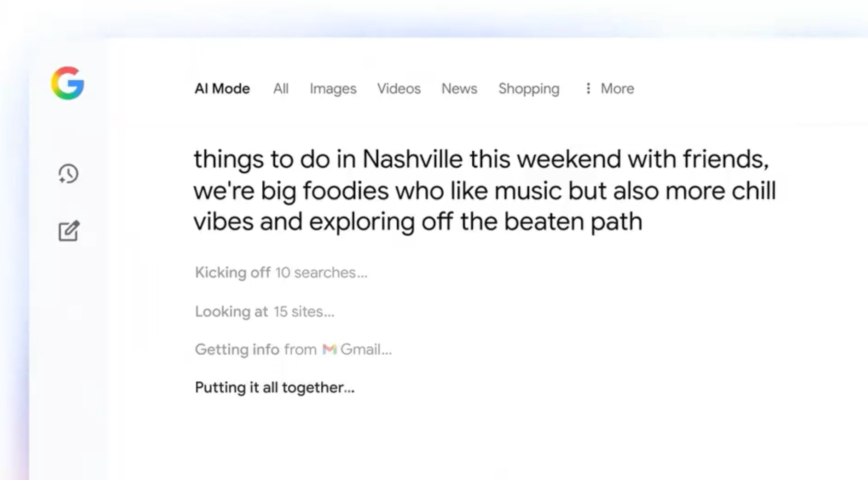This screenshot has width=868, height=480.
Task: Click the word Gmail in status line
Action: click(365, 349)
